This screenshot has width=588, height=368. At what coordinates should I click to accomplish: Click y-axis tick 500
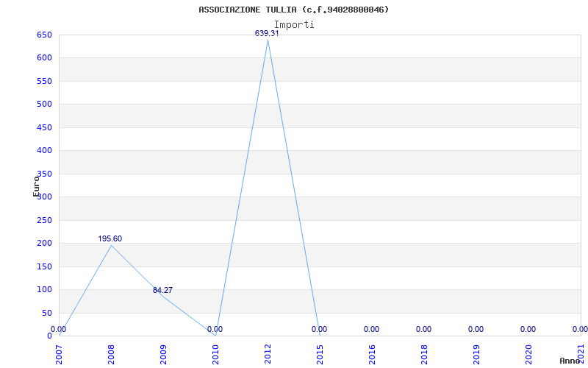click(x=44, y=105)
